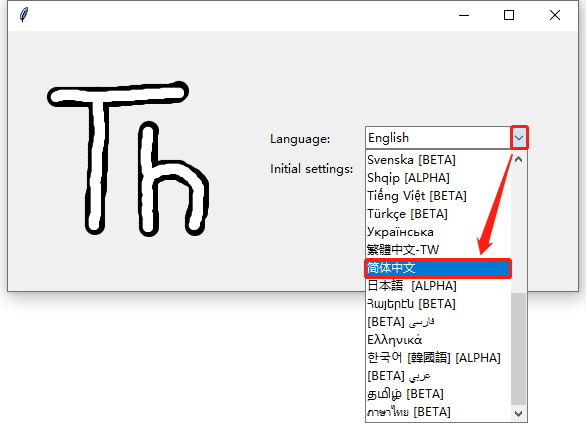Open the Language combo box arrow

click(x=519, y=138)
